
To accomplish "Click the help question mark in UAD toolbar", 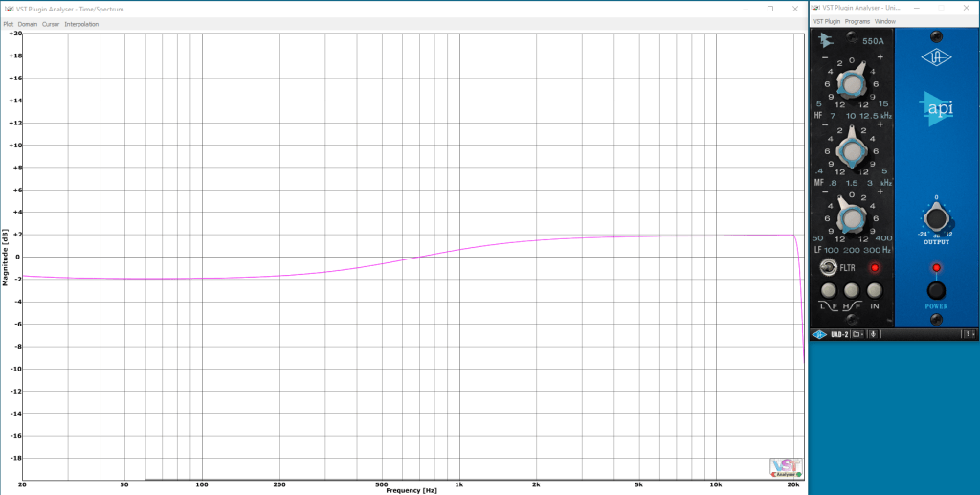I will [969, 334].
